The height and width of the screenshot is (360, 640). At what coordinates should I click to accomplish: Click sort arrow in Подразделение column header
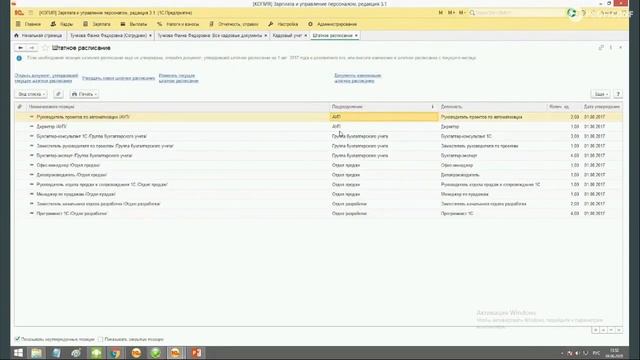pyautogui.click(x=433, y=107)
